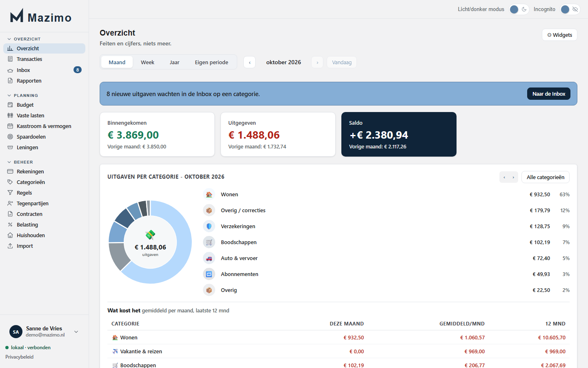Click the Naar de Inbox button
This screenshot has width=588, height=368.
549,94
